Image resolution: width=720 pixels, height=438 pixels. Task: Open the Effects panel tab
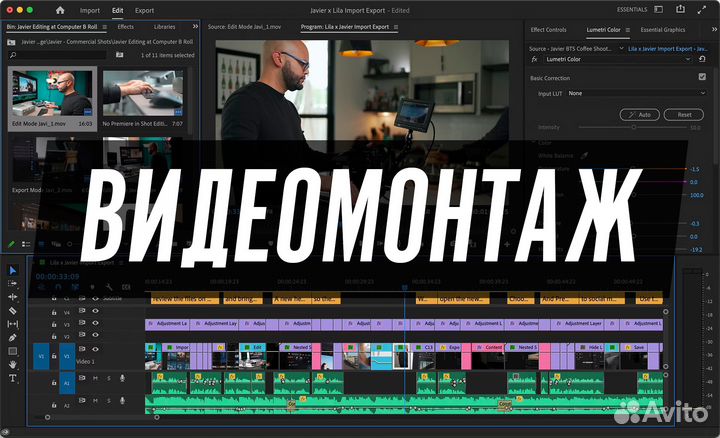point(125,27)
